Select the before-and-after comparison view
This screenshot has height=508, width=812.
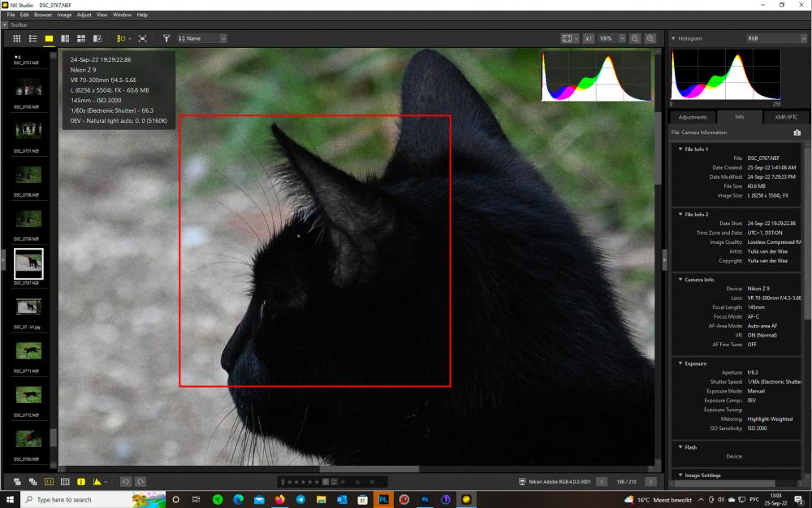pos(97,38)
